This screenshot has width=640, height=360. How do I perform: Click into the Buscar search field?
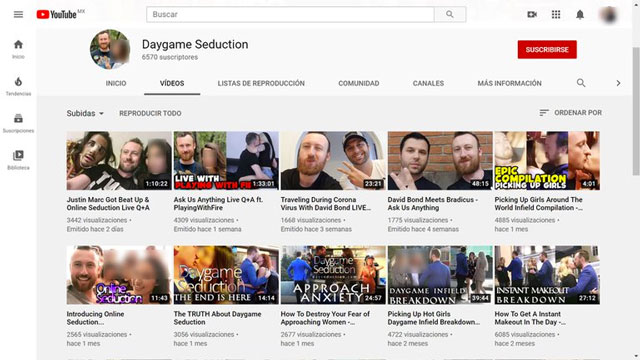pyautogui.click(x=290, y=14)
